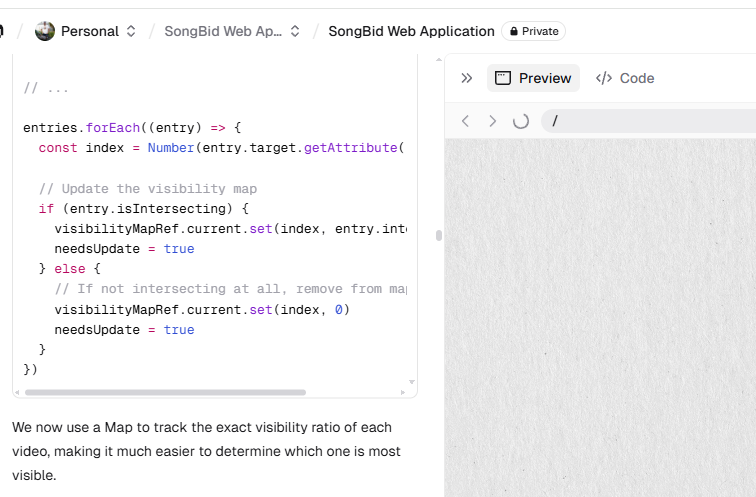Expand the SongBid Web Ap... project chevron

295,31
